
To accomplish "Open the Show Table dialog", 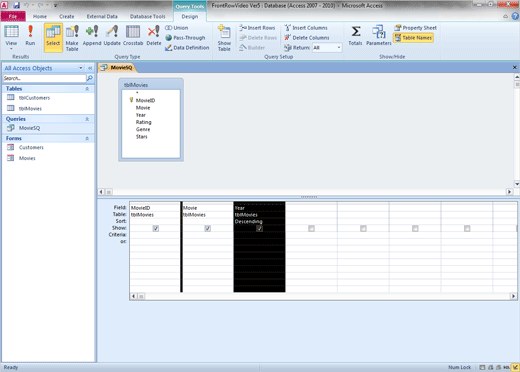I will pos(224,38).
